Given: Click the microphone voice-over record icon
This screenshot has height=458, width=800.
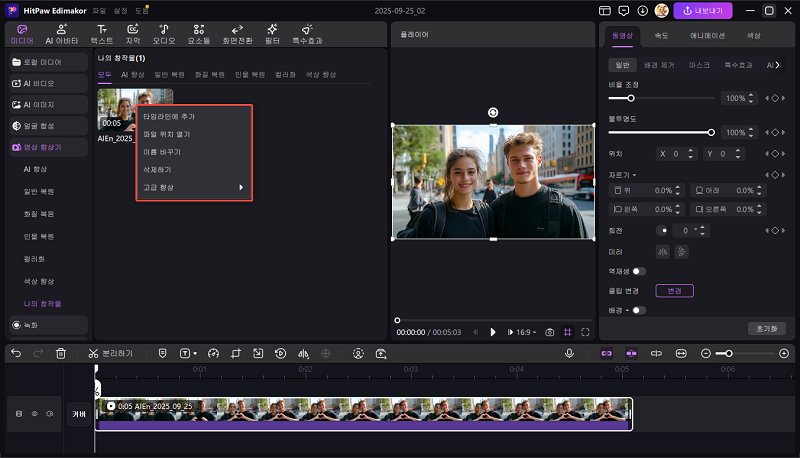Looking at the screenshot, I should [569, 353].
